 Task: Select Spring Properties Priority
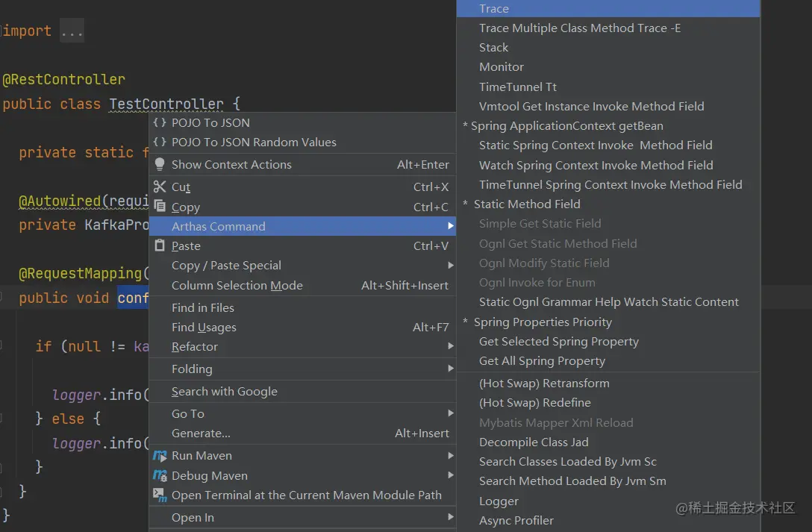(608, 322)
